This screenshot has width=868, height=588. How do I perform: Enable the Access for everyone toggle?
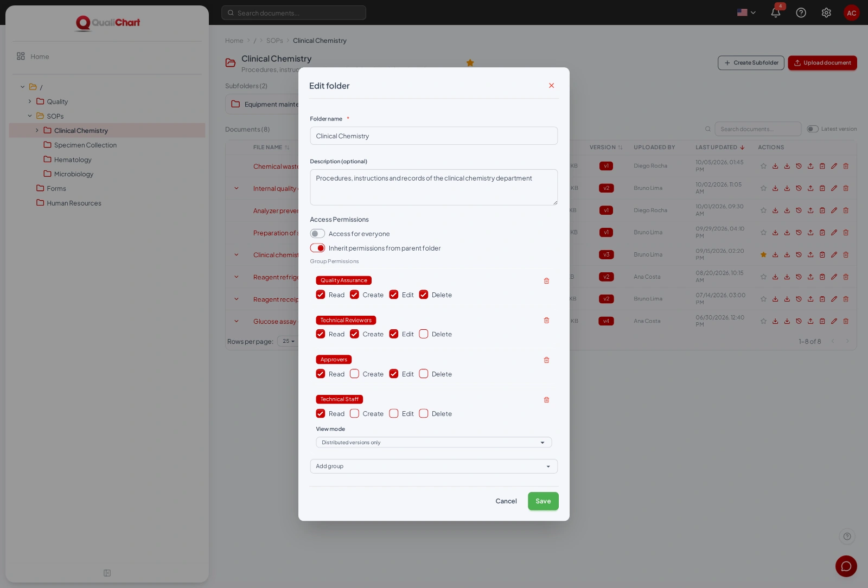(317, 234)
